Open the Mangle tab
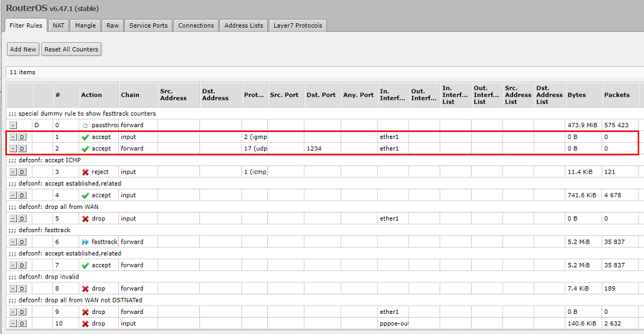 (85, 26)
